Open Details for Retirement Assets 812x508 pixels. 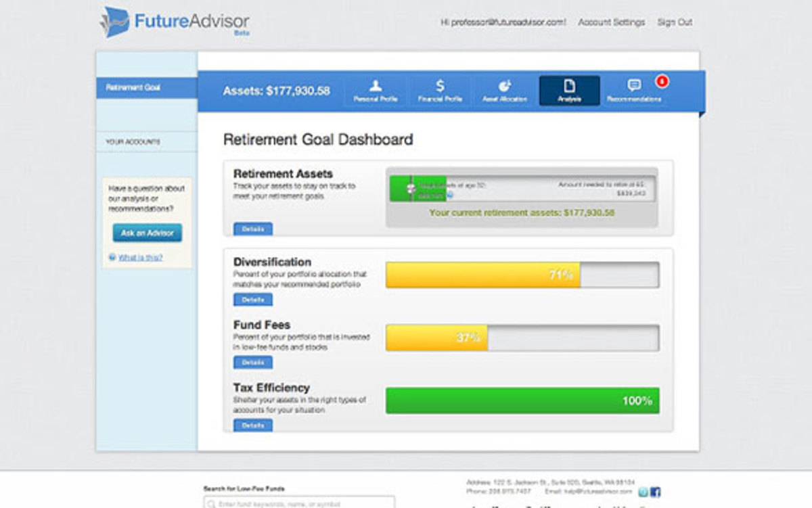[x=253, y=229]
